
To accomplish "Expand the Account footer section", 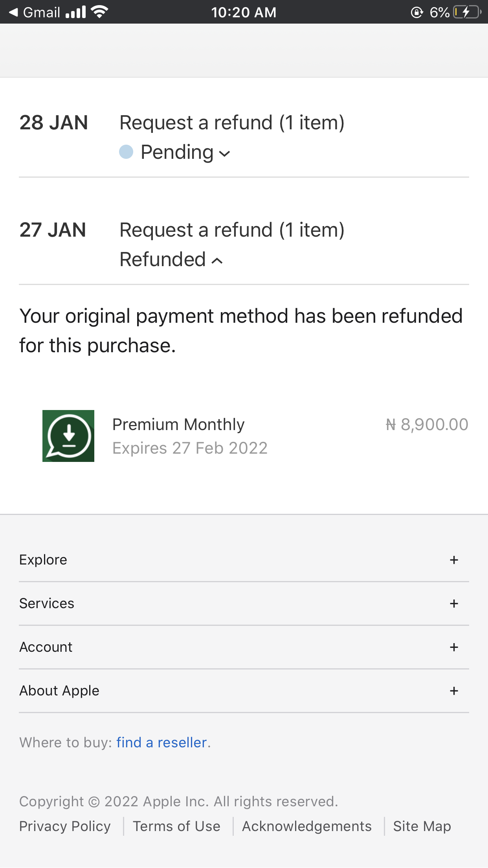I will click(x=454, y=647).
